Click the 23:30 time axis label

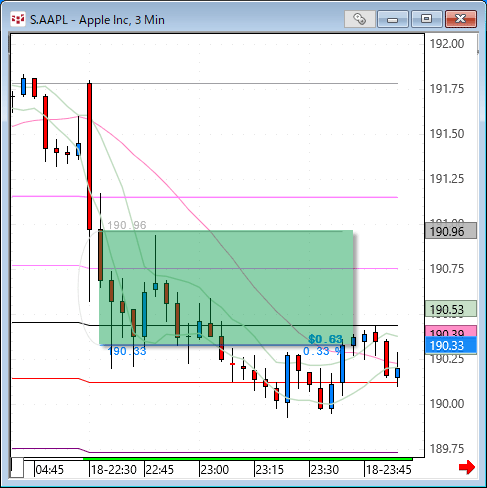click(325, 470)
